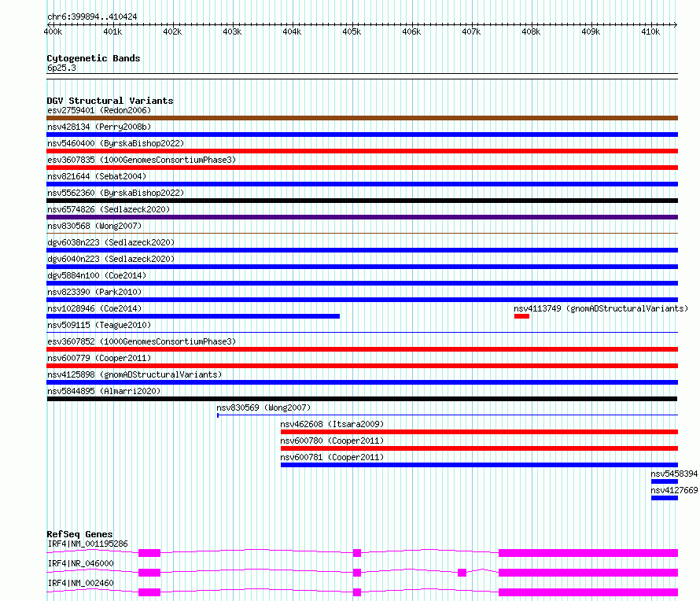Viewport: 700px width, 601px height.
Task: Select the nsv4125898 (gnomADStructuralVariants) label
Action: coord(134,374)
